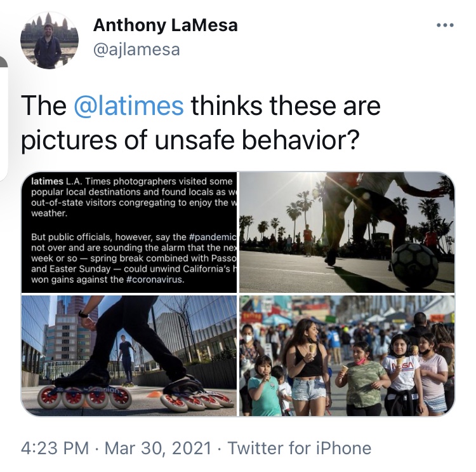Click Anthony LaMesa's profile avatar
Screen dimensions: 476x472
49,40
